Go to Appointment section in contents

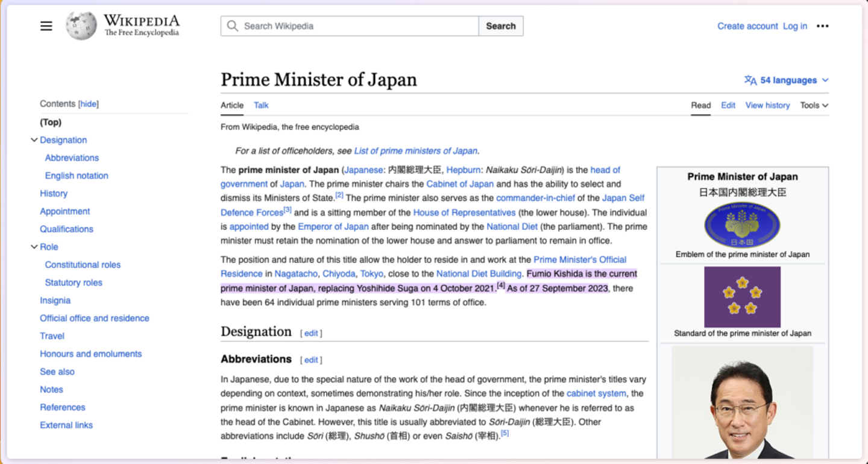pos(65,211)
